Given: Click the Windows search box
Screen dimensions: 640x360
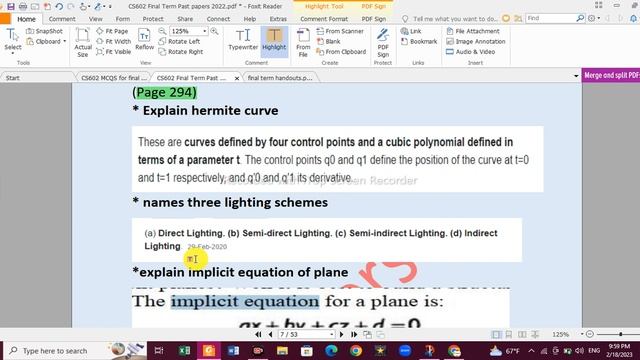Looking at the screenshot, I should pyautogui.click(x=76, y=351).
